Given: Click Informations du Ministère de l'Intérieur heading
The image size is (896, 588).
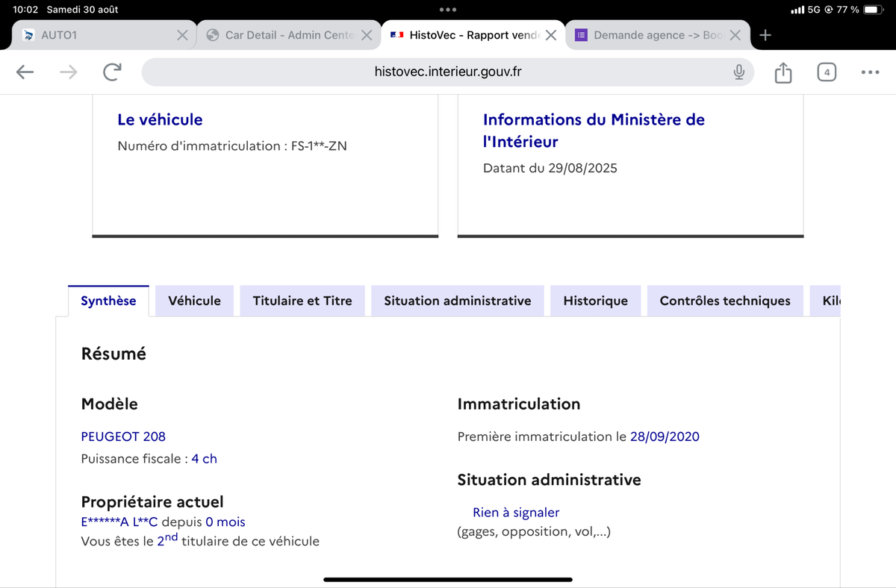Looking at the screenshot, I should (x=594, y=131).
